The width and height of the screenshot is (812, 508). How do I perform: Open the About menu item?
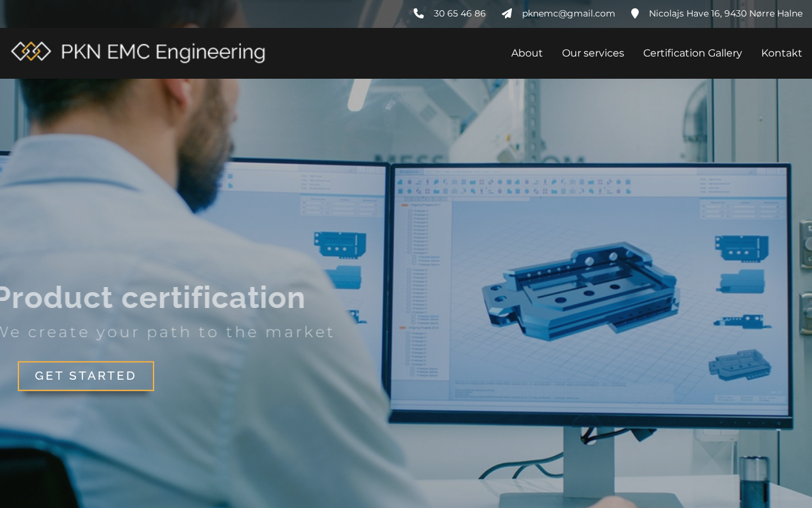527,53
